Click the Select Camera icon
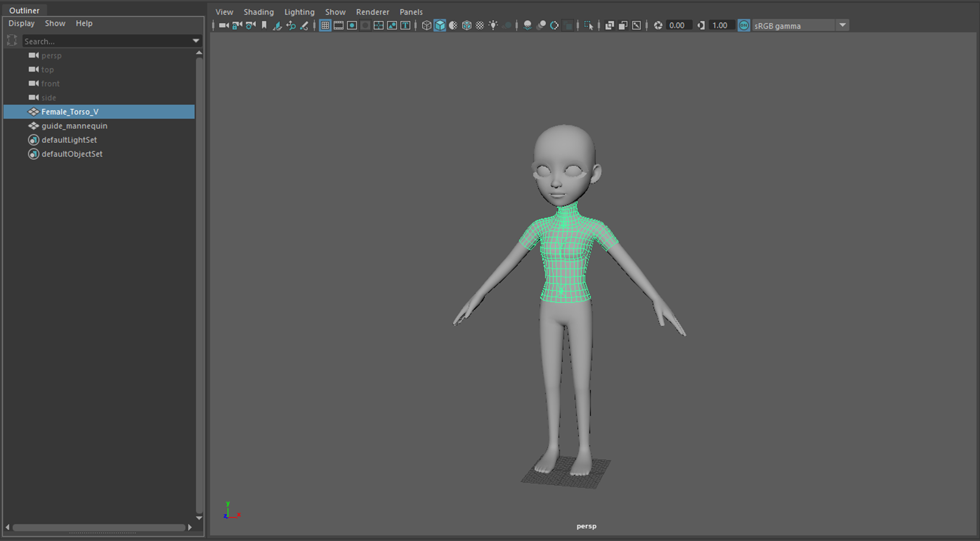 [x=224, y=25]
